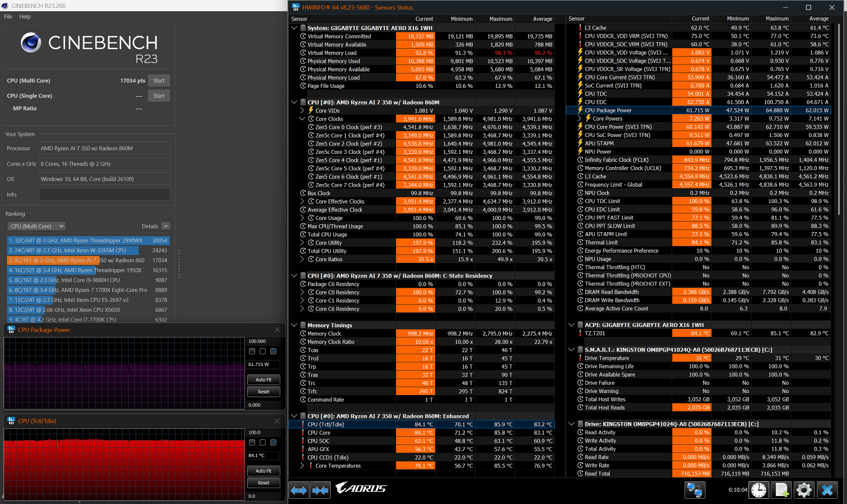
Task: Close sensors using the blue X icon
Action: pyautogui.click(x=827, y=490)
